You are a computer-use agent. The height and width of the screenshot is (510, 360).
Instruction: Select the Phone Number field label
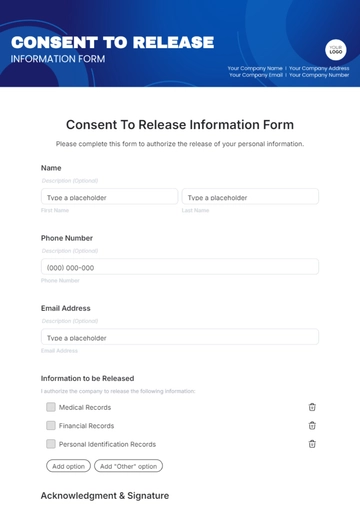(x=67, y=238)
